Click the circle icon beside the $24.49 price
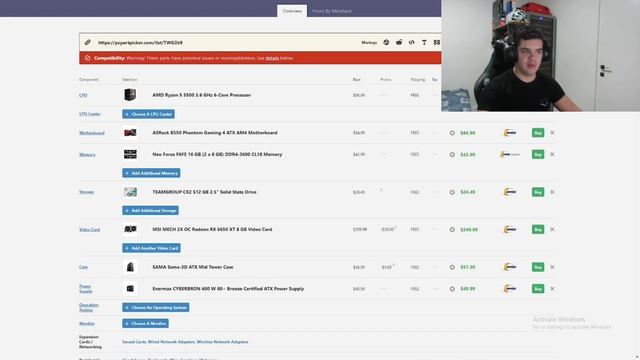Screen dimensions: 640x360 tap(452, 192)
